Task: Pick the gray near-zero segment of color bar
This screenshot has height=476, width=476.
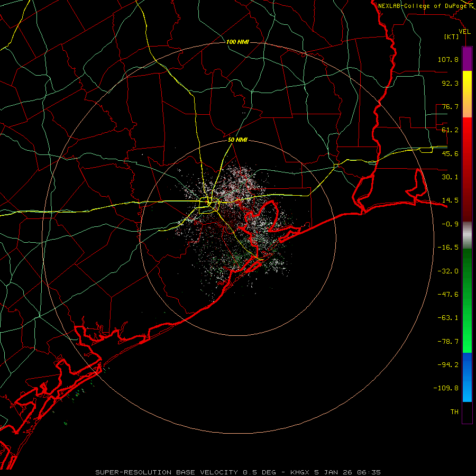Action: 467,235
